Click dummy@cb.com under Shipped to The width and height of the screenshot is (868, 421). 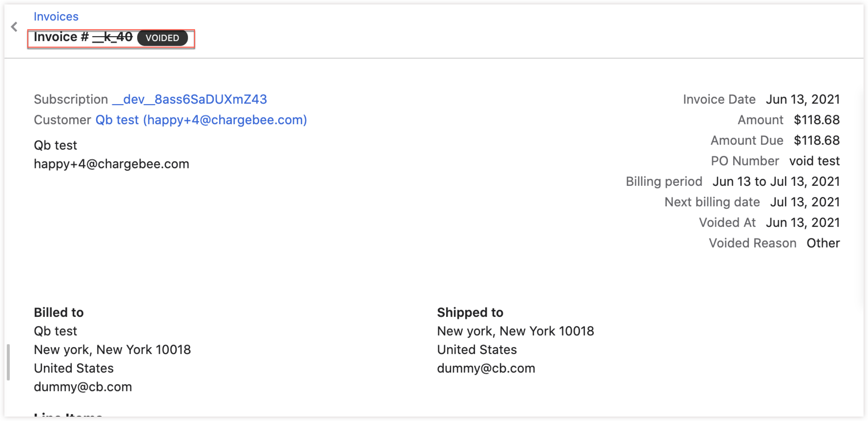(486, 368)
